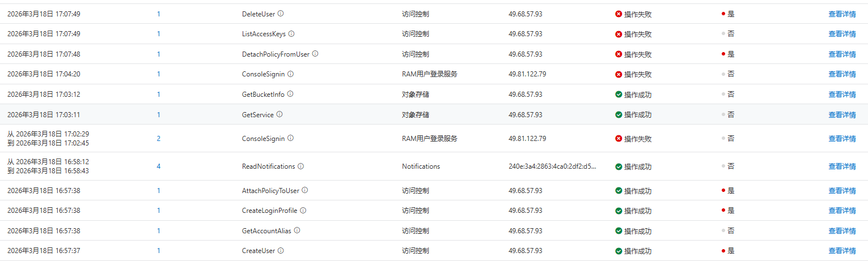
Task: Click info icon beside ListAccessKeys
Action: point(291,34)
